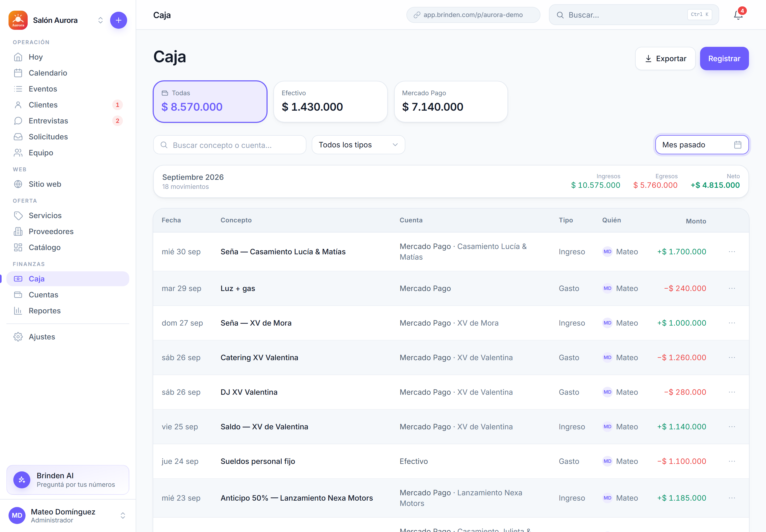Select the Efectivo account card

click(330, 102)
